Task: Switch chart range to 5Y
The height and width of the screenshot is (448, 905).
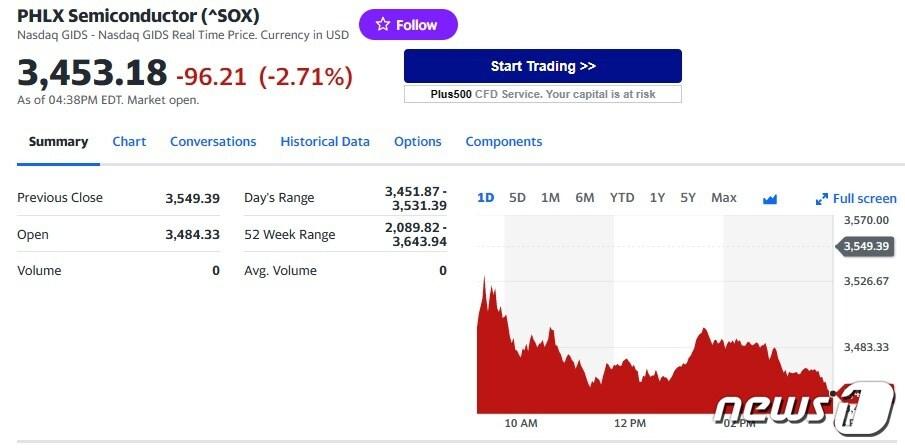Action: pyautogui.click(x=688, y=198)
